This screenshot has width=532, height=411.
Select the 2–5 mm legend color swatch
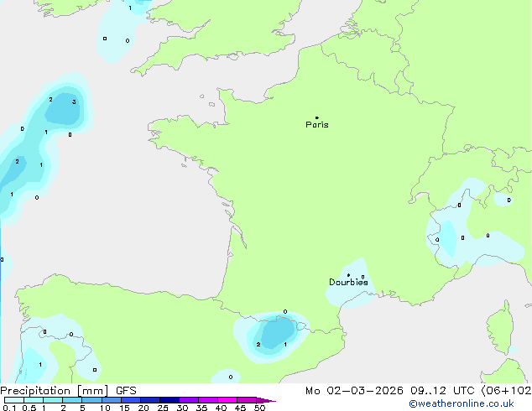72,400
